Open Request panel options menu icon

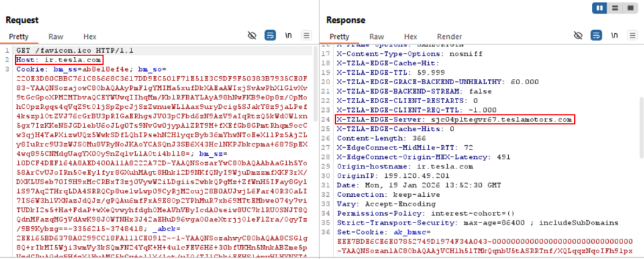click(307, 35)
